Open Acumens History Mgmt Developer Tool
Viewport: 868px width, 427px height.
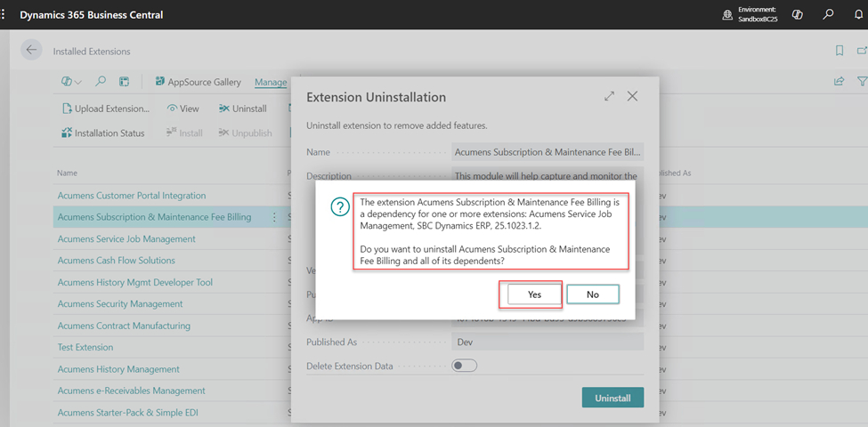click(x=135, y=282)
